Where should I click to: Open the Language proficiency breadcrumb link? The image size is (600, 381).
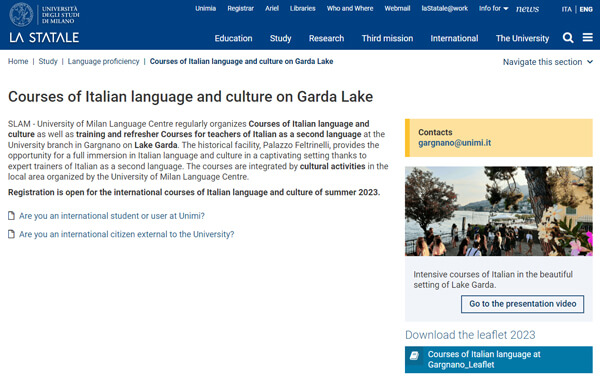[x=103, y=62]
